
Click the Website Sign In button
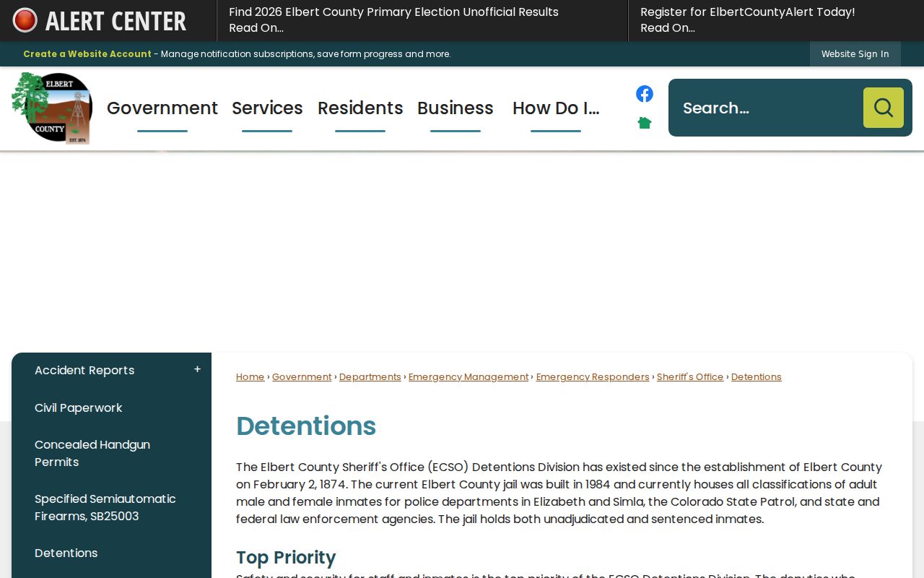(x=855, y=54)
